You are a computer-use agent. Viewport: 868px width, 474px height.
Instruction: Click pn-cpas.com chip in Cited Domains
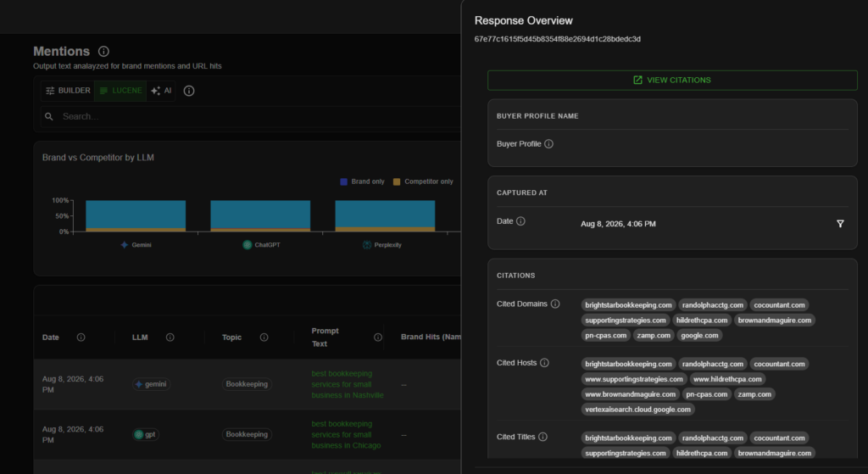click(606, 335)
